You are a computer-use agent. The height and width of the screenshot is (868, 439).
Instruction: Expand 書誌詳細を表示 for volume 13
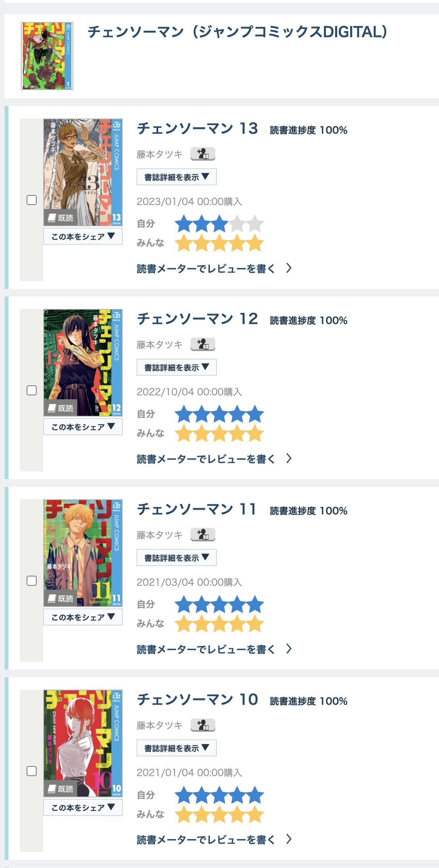(x=176, y=177)
